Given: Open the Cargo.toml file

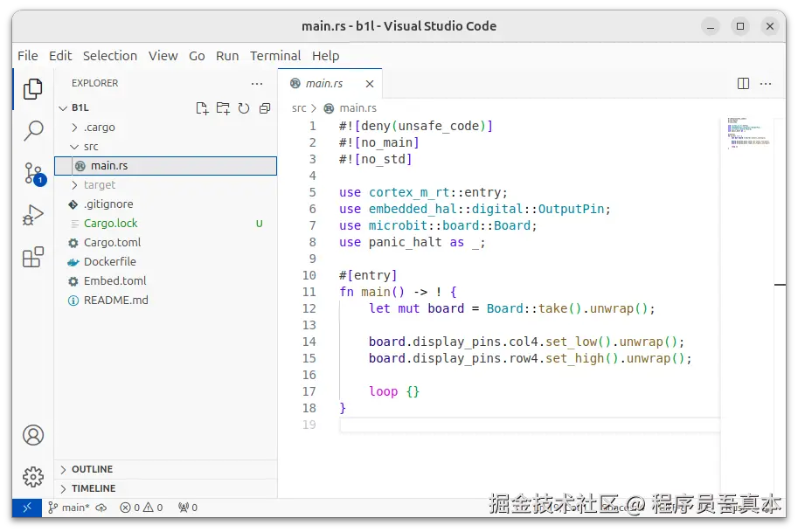Looking at the screenshot, I should [165, 243].
